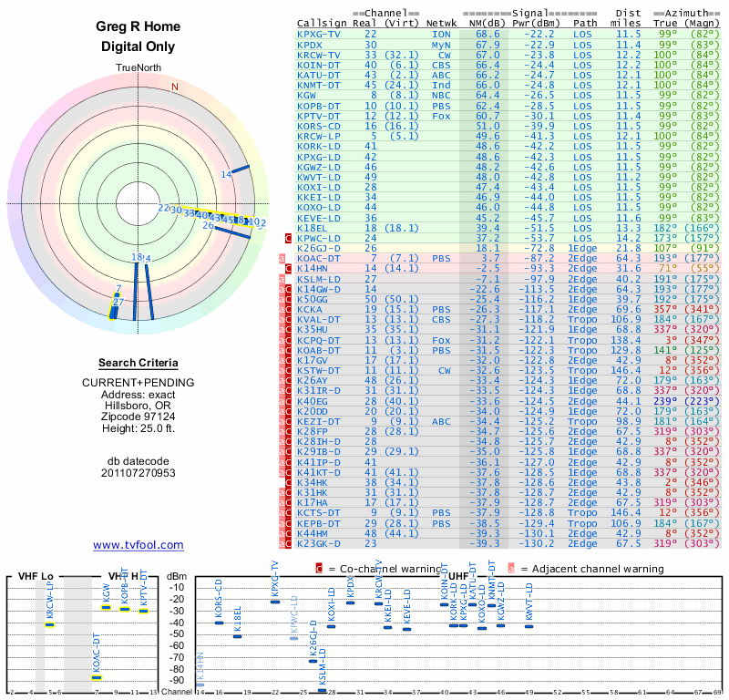Click the (223°) magnetic azimuth value
The height and width of the screenshot is (700, 729).
tap(702, 401)
